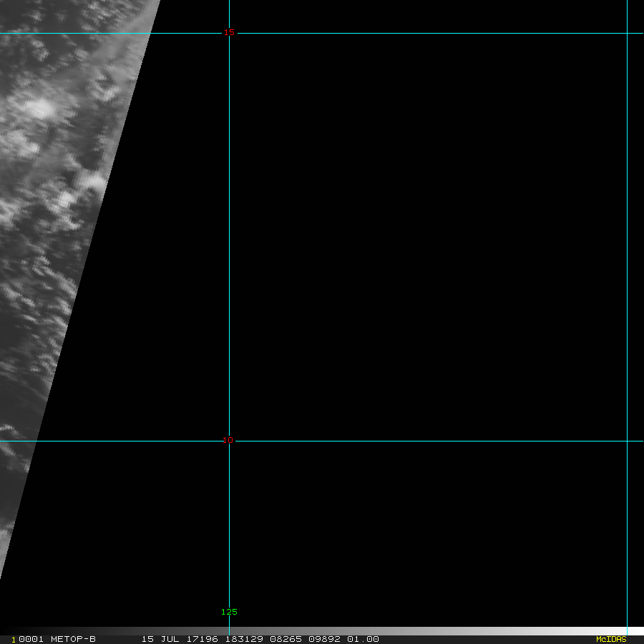Click intersection of 10 latitude and 125 longitude lines
The image size is (644, 644).
[x=229, y=441]
